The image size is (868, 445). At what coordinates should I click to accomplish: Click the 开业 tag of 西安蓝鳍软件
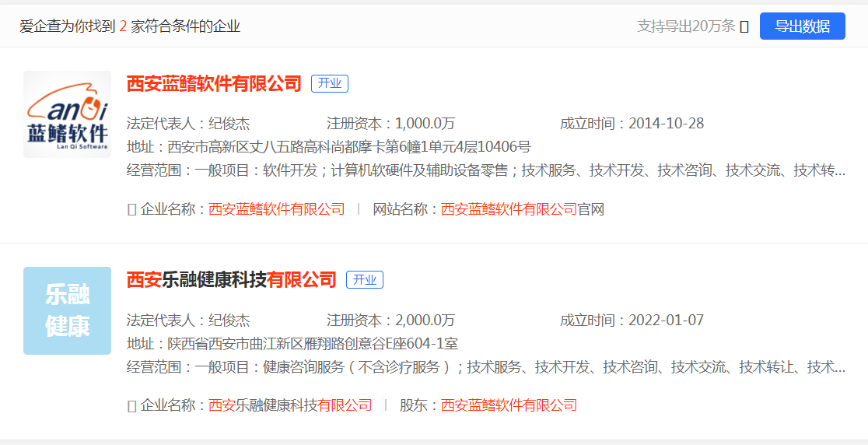[329, 83]
